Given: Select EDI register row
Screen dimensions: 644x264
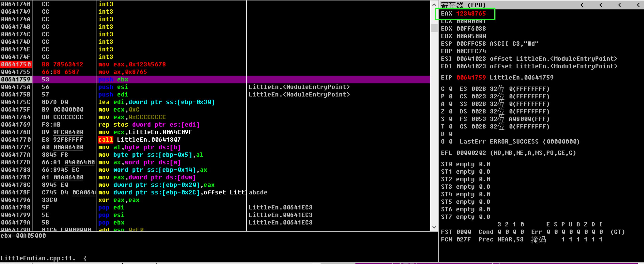Looking at the screenshot, I should (x=529, y=66).
